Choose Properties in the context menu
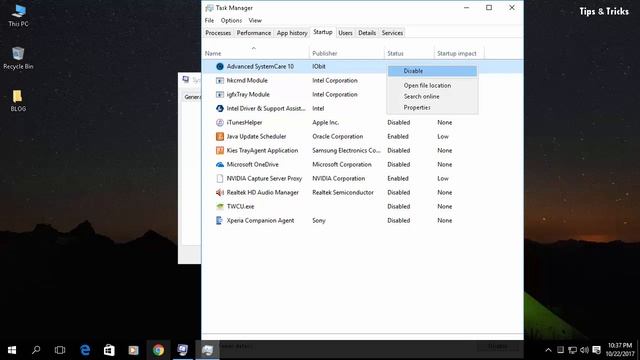640x360 pixels. click(x=432, y=107)
